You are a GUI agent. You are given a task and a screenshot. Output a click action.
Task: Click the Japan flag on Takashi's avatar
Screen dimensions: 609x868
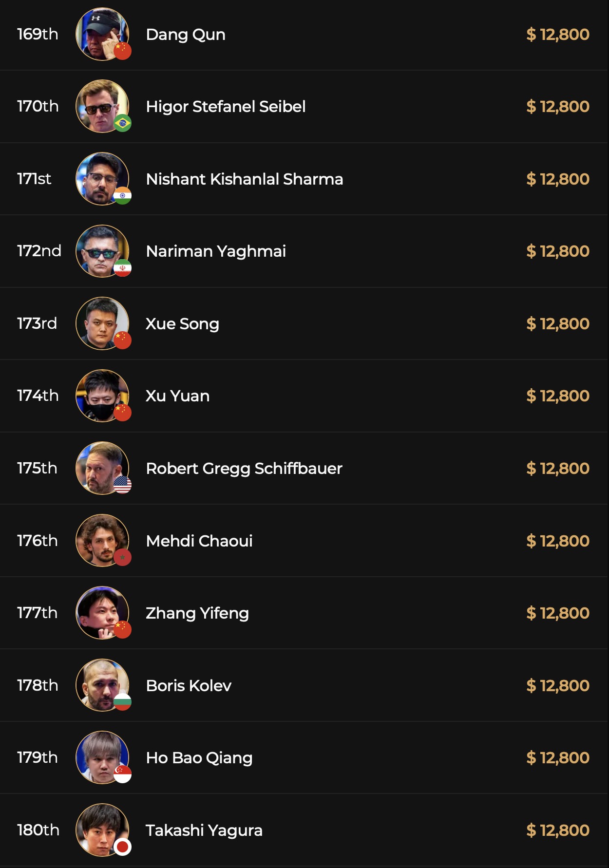click(122, 847)
